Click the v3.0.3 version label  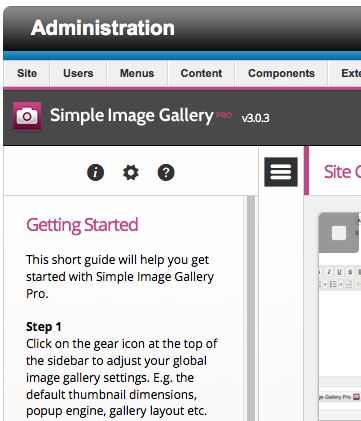255,118
